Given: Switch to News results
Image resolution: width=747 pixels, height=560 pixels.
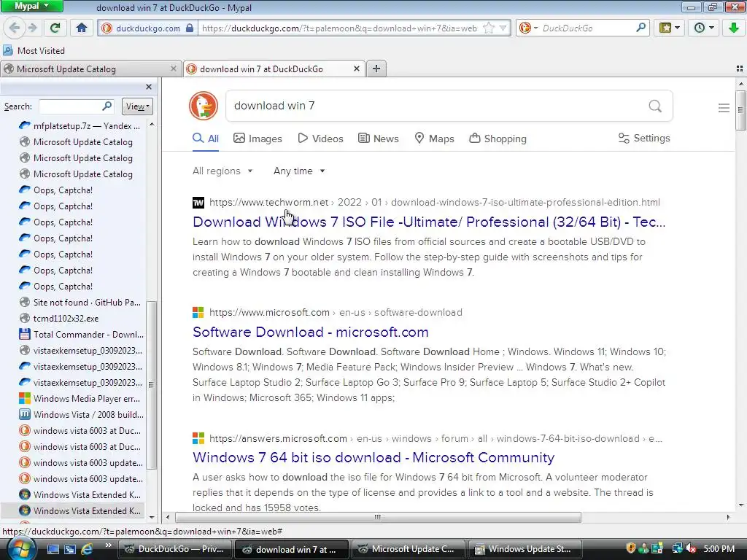Looking at the screenshot, I should point(379,139).
